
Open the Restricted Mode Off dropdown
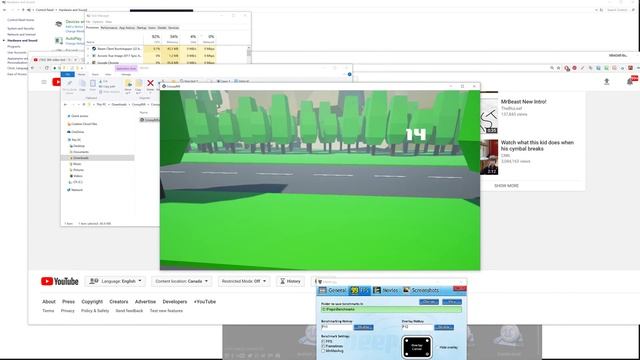(x=244, y=281)
